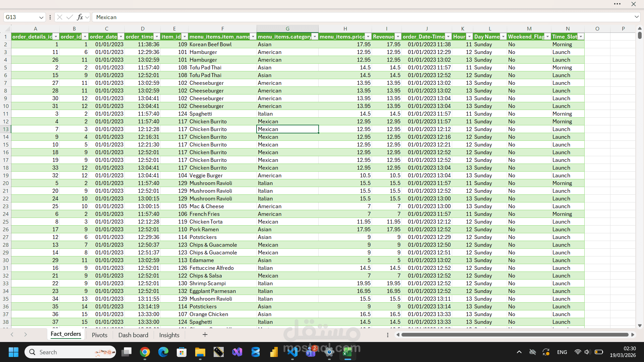Select the Edamame cell
The height and width of the screenshot is (362, 644).
pos(222,260)
